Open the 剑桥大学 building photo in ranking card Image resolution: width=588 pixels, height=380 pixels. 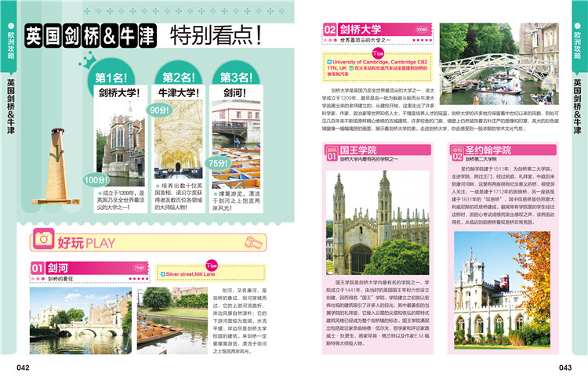pos(121,144)
